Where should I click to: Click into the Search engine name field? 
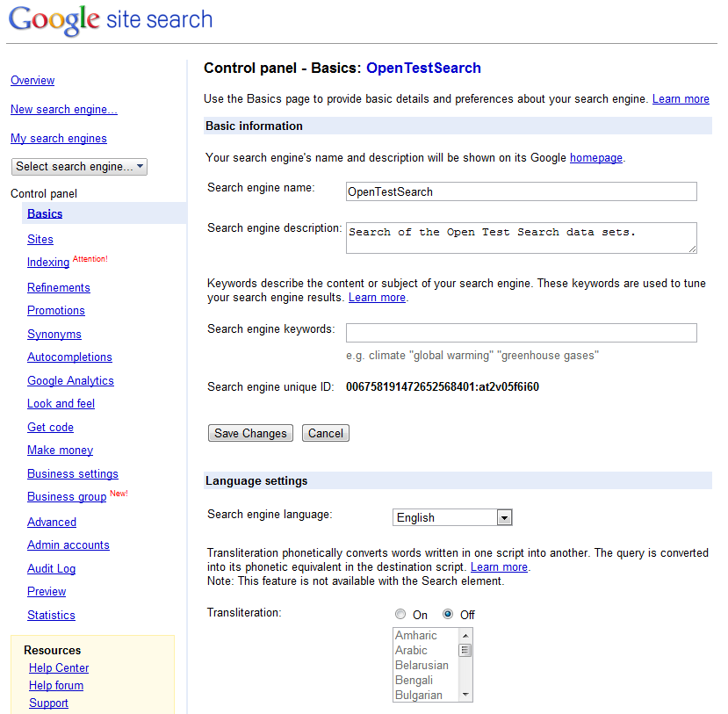pyautogui.click(x=522, y=191)
